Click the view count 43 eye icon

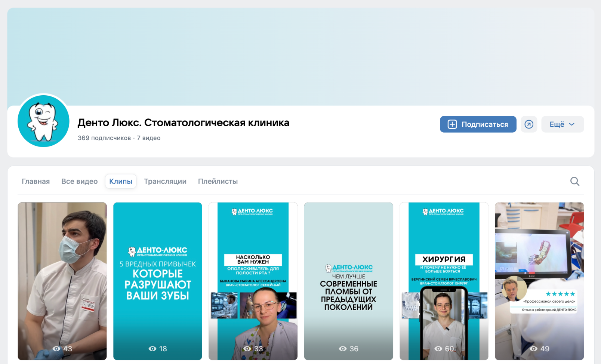pyautogui.click(x=56, y=349)
